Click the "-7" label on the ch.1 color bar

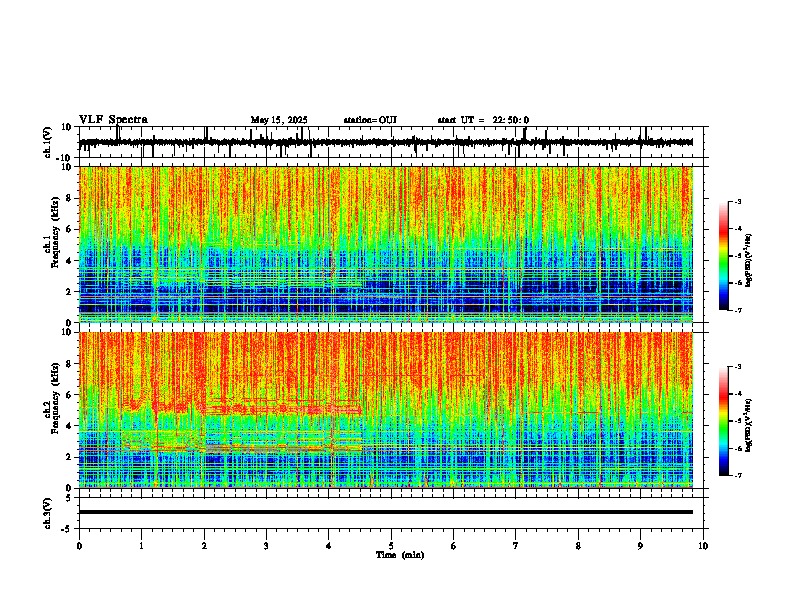(737, 310)
